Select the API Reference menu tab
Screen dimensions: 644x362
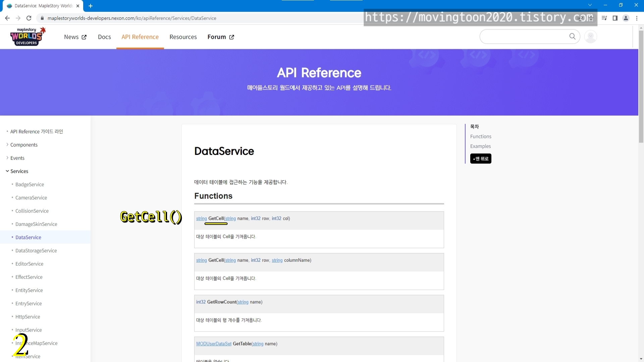[x=140, y=37]
